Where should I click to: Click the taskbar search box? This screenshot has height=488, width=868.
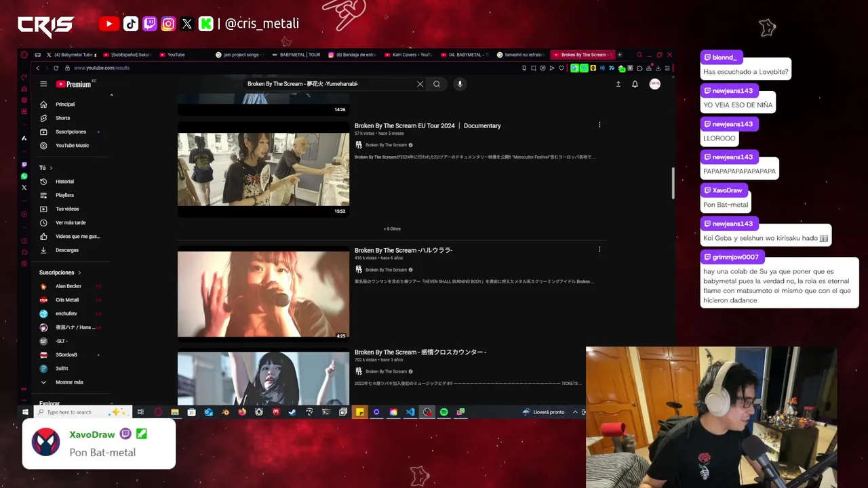(x=81, y=412)
